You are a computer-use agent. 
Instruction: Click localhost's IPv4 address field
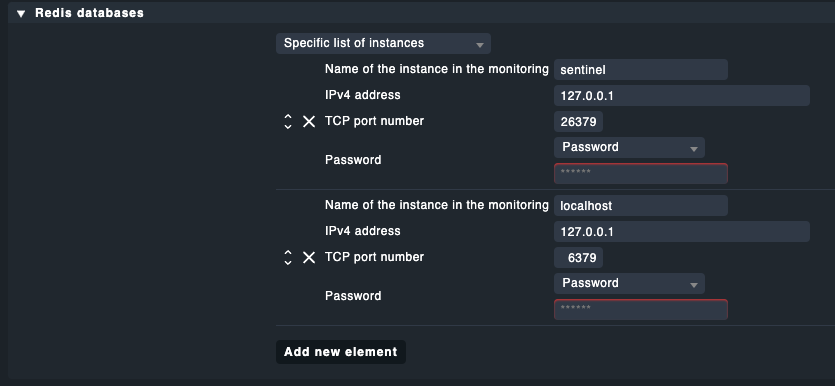coord(682,232)
